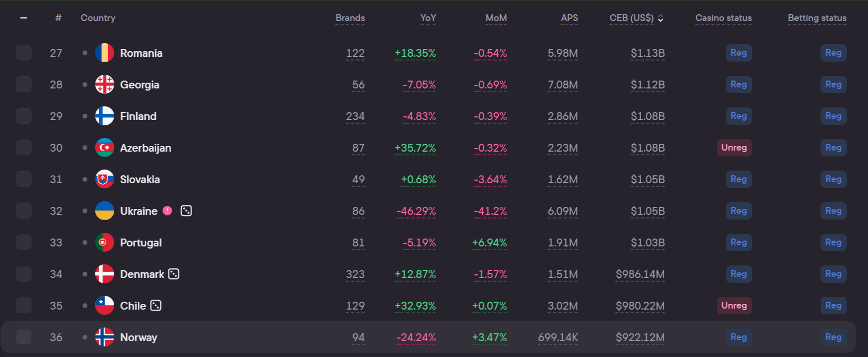Click the dice icon next to Denmark
The height and width of the screenshot is (357, 868).
coord(174,274)
